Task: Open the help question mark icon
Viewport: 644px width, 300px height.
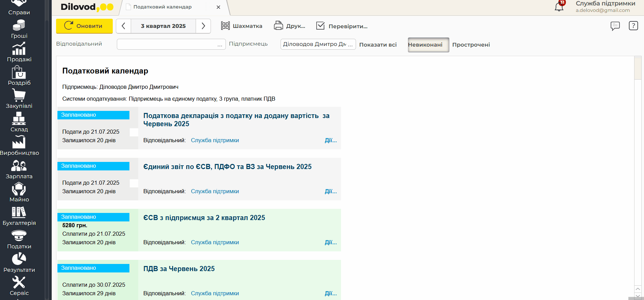Action: pyautogui.click(x=633, y=26)
